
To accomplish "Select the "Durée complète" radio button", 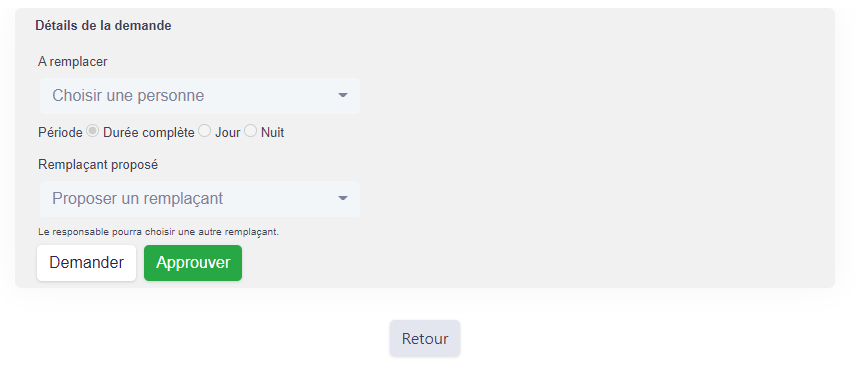I will [93, 131].
